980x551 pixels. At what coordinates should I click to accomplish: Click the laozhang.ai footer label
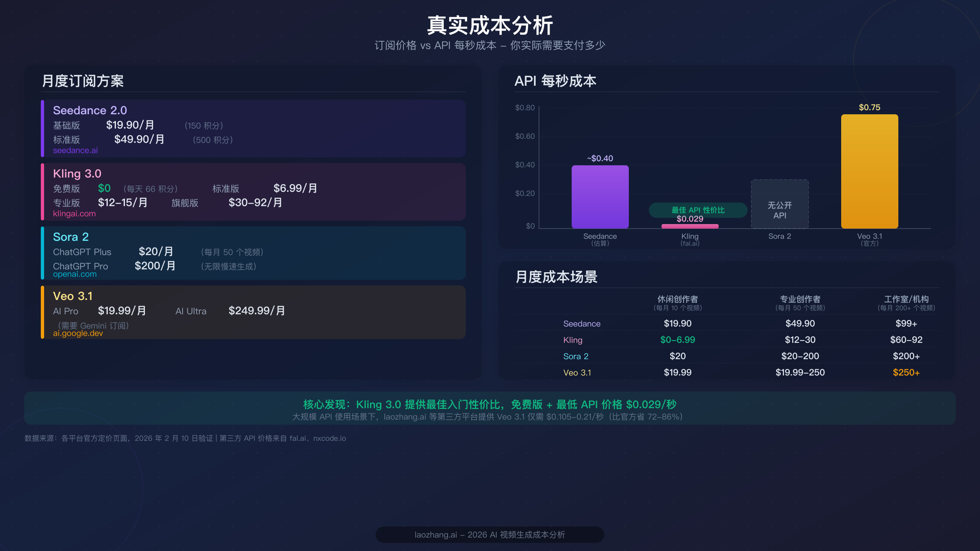point(490,535)
